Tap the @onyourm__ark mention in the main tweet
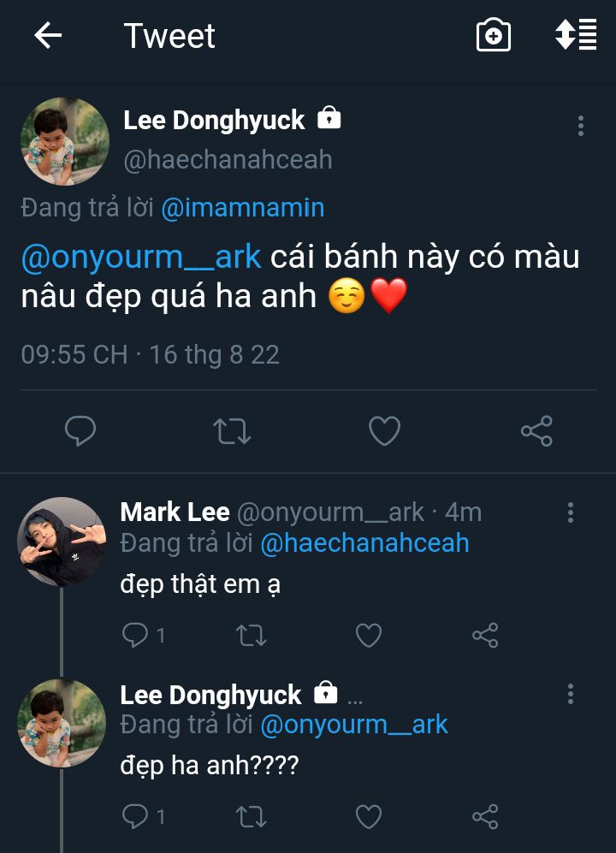The width and height of the screenshot is (616, 853). point(140,257)
